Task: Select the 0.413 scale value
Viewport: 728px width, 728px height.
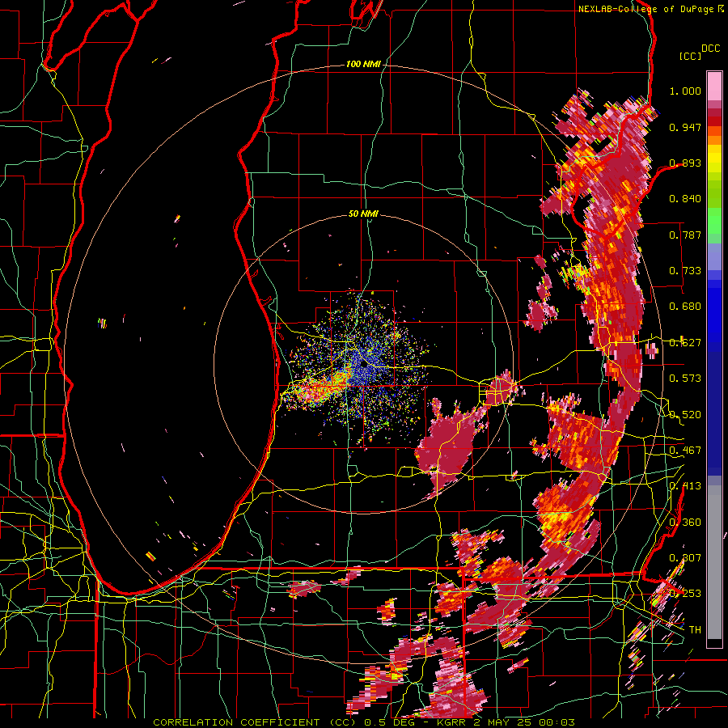Action: coord(685,486)
